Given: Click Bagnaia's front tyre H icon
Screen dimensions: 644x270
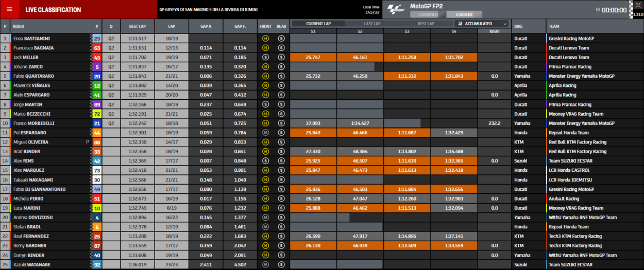Looking at the screenshot, I should point(266,48).
